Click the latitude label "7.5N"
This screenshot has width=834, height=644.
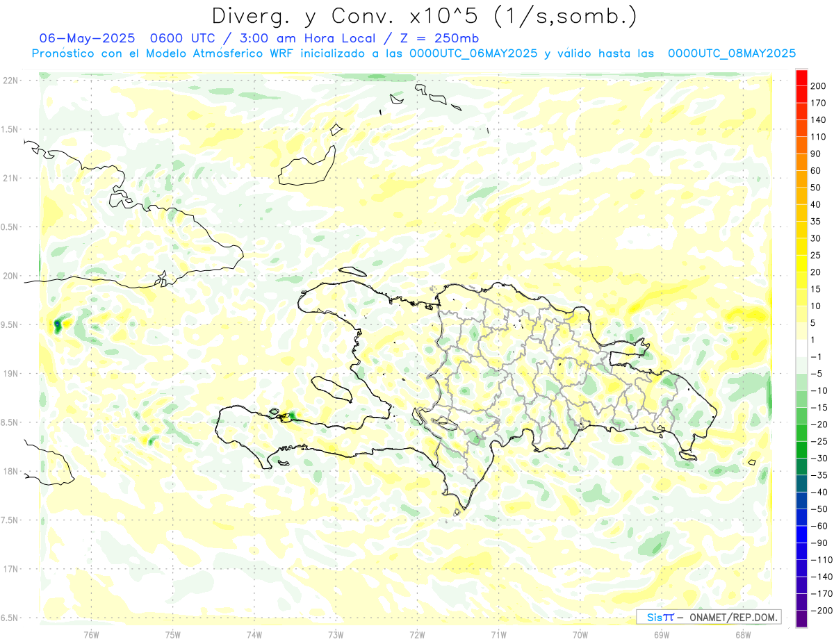coord(10,520)
